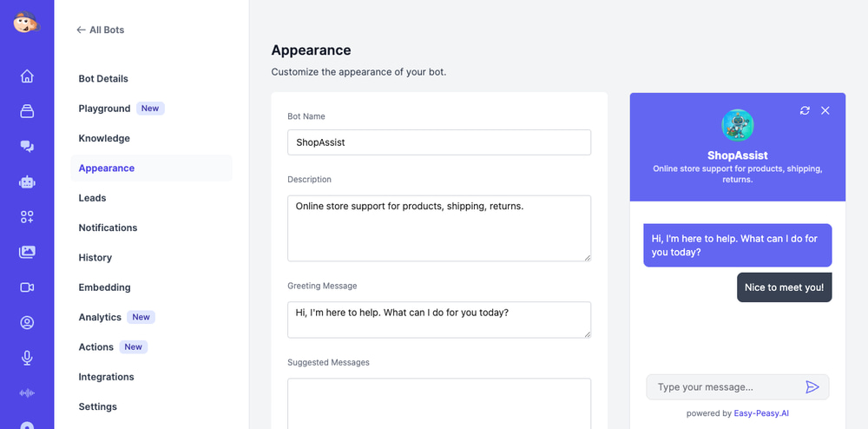Open the video camera sidebar icon
This screenshot has height=429, width=868.
pos(27,287)
